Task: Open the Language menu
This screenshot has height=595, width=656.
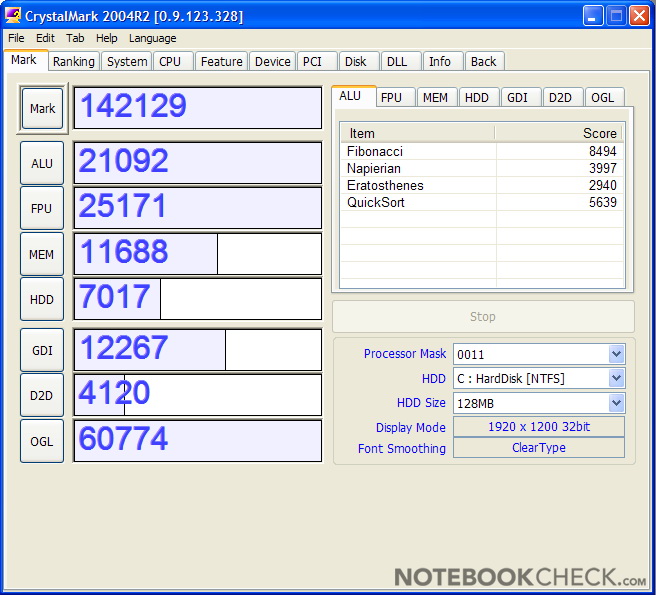Action: [x=153, y=38]
